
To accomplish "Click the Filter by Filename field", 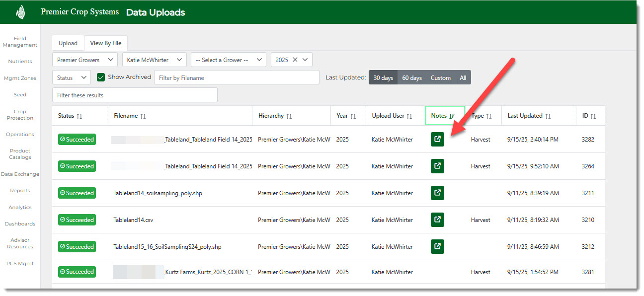I will coord(237,77).
